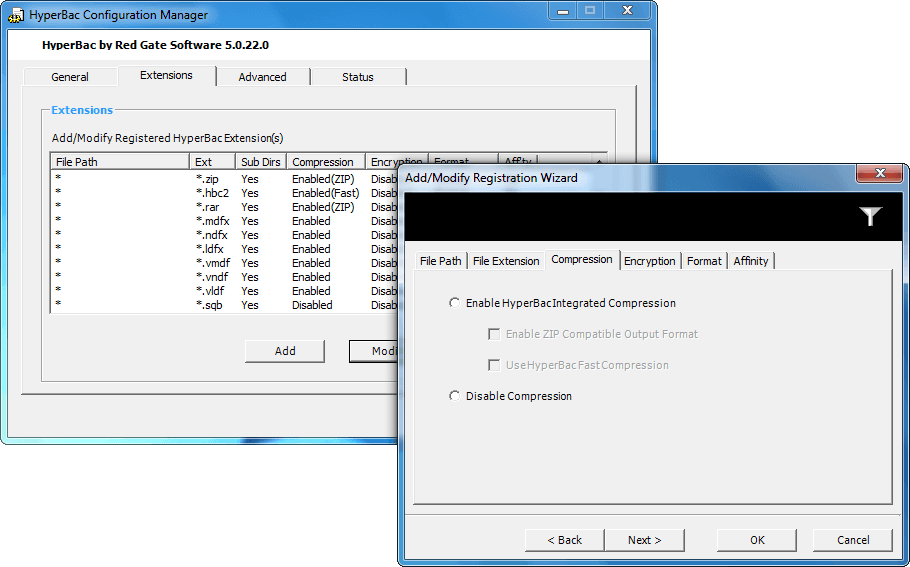
Task: Switch to the File Path wizard tab
Action: click(x=440, y=261)
